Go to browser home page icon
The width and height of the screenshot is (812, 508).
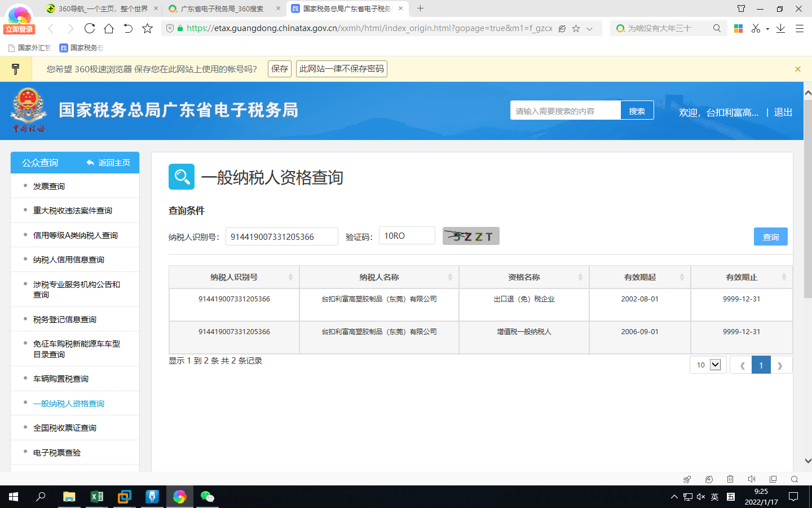(109, 28)
